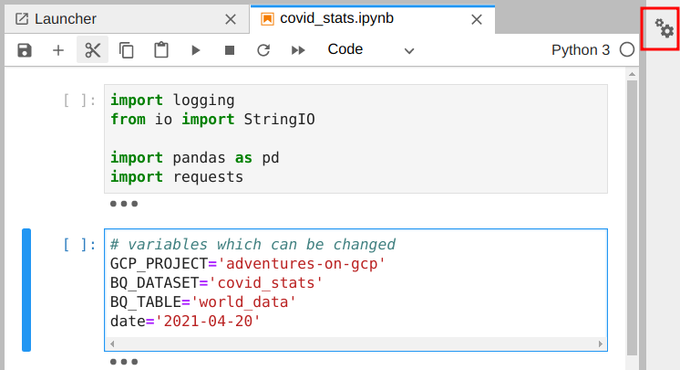680x370 pixels.
Task: Click the execution prompt of the imports cell
Action: click(x=79, y=101)
